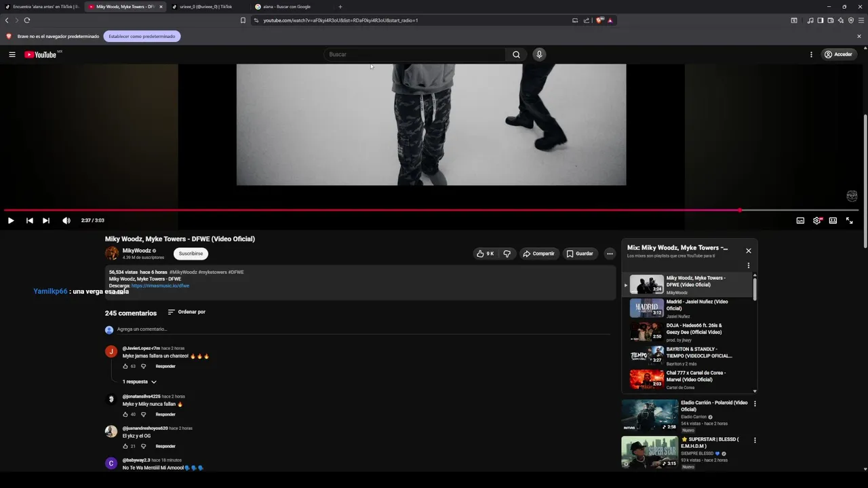Click the Agrega un comentario field
The image size is (868, 488).
click(363, 329)
